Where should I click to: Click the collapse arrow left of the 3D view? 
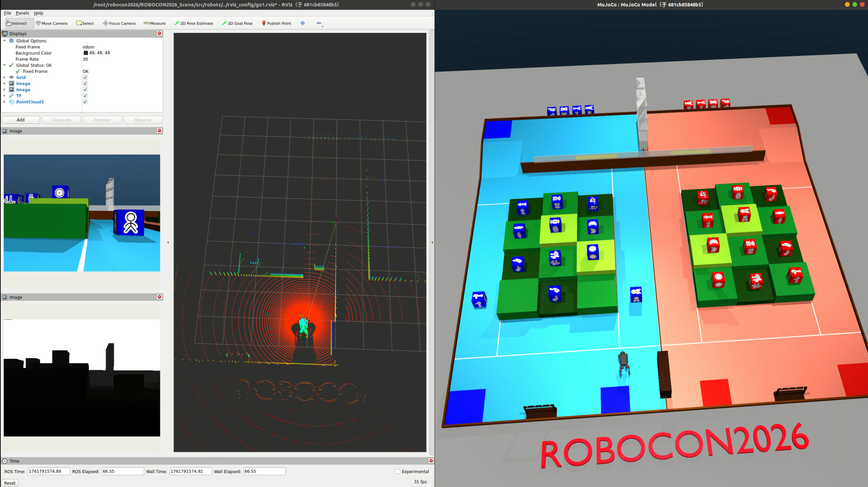pos(168,242)
